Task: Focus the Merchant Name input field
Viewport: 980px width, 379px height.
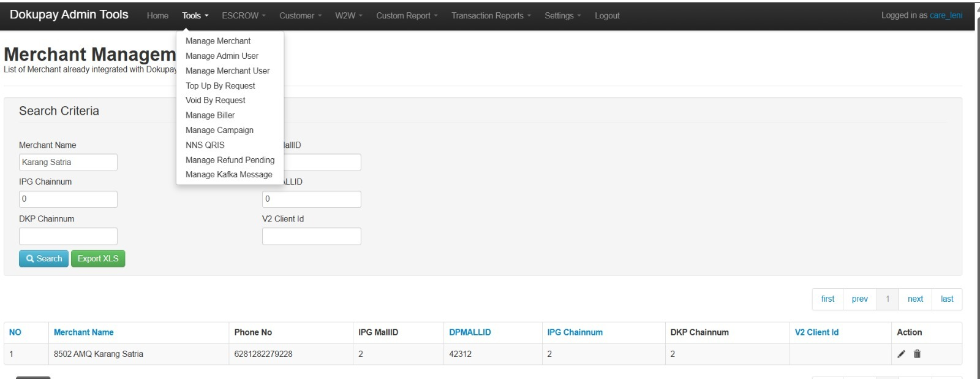Action: (x=68, y=163)
